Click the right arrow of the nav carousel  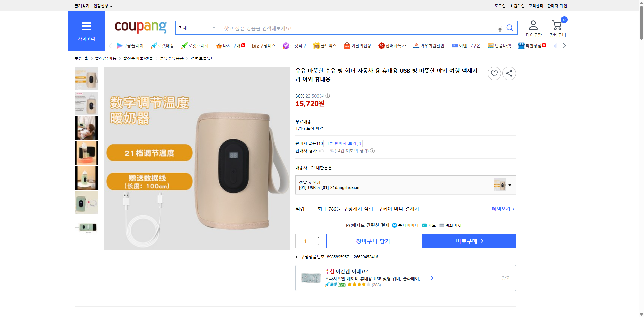coord(565,45)
